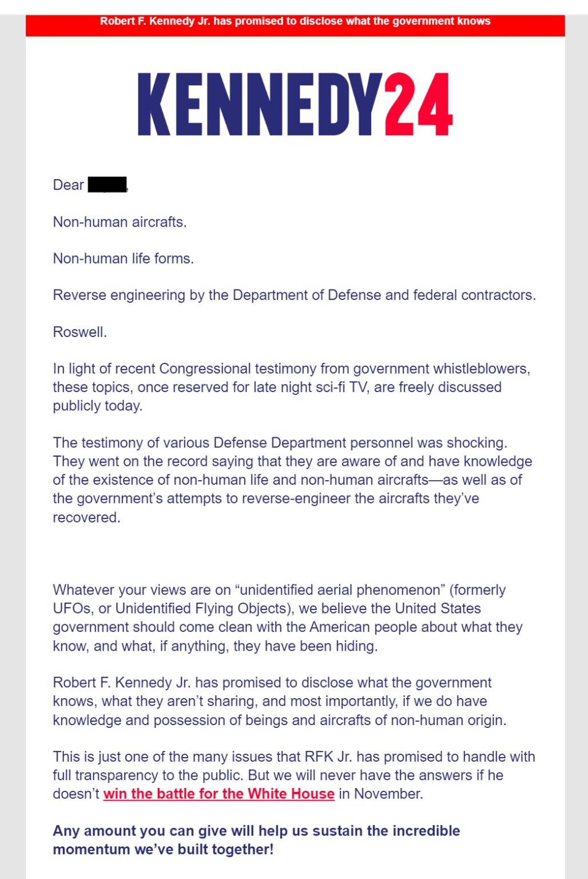Viewport: 588px width, 879px height.
Task: Click the bold 'Any amount you can give' appeal
Action: click(256, 840)
